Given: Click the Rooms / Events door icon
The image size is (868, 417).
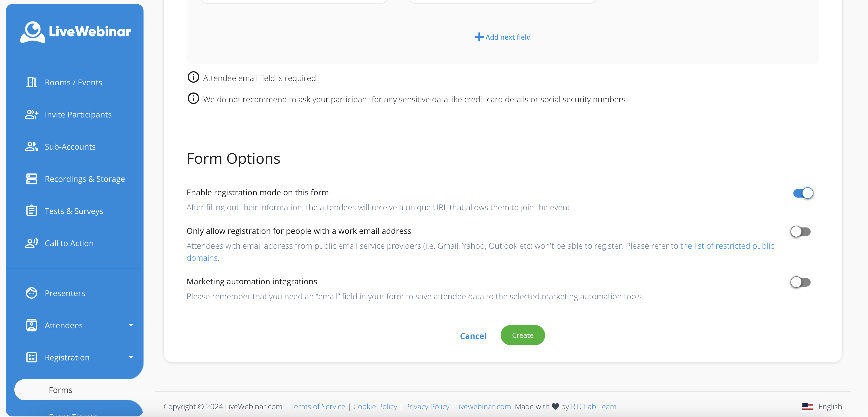Looking at the screenshot, I should coord(31,82).
